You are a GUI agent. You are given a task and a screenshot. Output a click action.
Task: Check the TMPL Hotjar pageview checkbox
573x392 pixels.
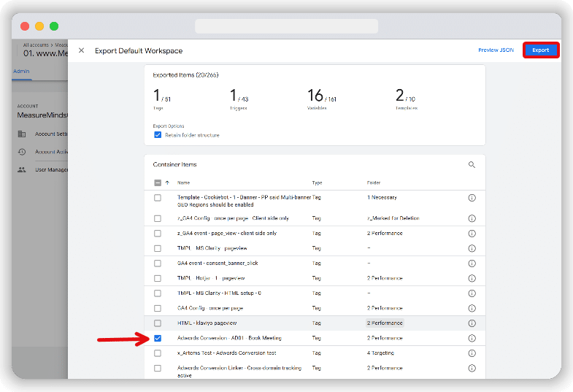(158, 278)
